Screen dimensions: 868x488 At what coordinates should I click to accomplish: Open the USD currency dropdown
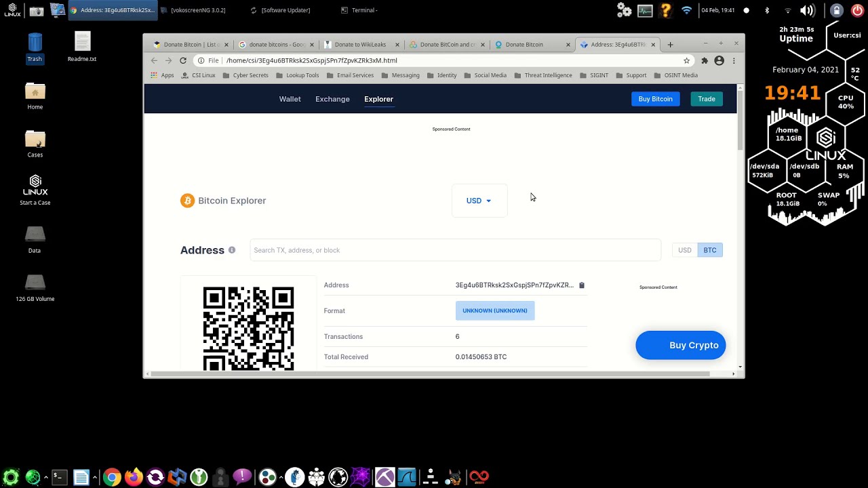point(479,201)
